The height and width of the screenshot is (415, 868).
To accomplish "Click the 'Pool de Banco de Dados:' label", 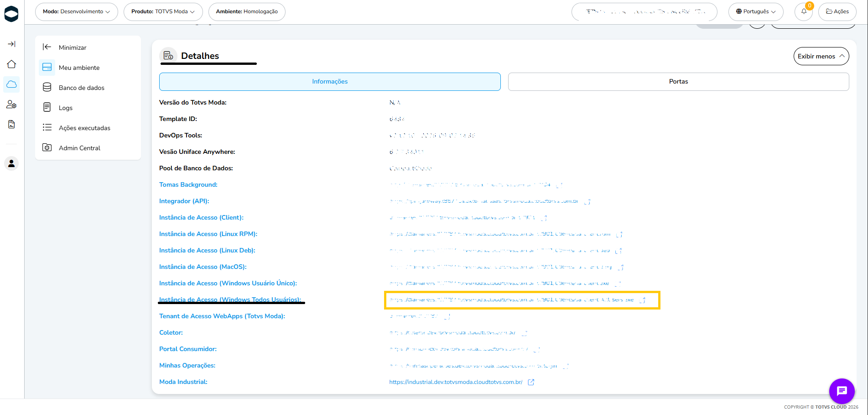I will click(x=196, y=168).
